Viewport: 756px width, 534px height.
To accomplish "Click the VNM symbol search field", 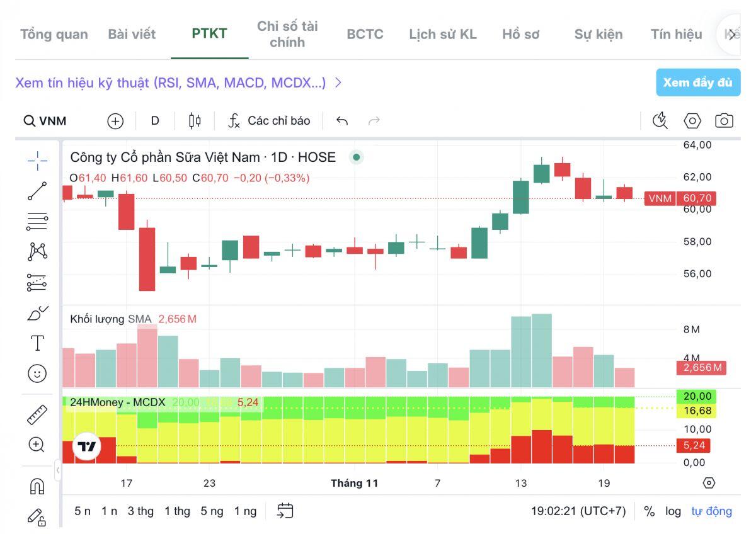I will 45,121.
